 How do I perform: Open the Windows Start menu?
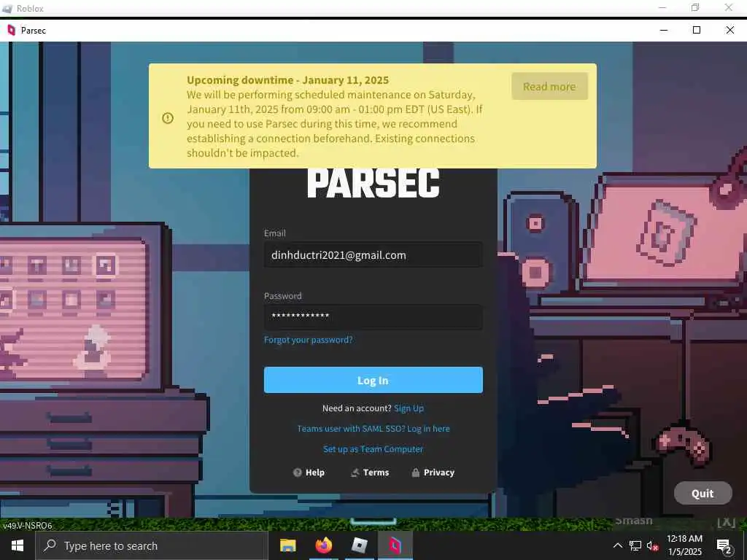tap(18, 545)
